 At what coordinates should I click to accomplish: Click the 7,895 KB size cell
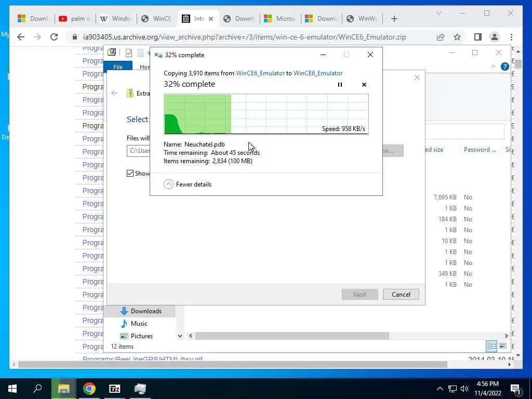pyautogui.click(x=445, y=197)
